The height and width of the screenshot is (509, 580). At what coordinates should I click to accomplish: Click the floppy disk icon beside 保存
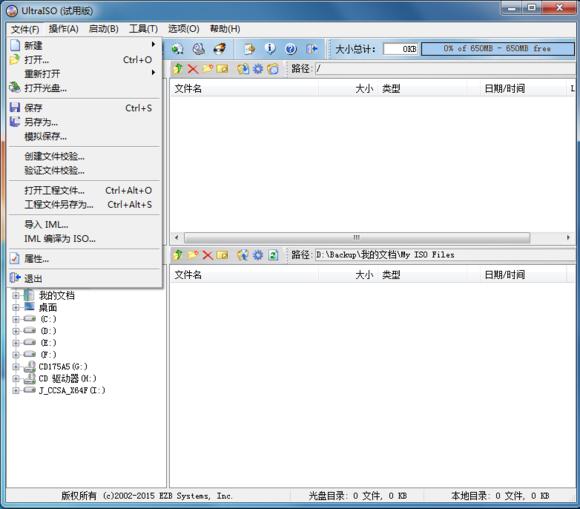pos(15,108)
